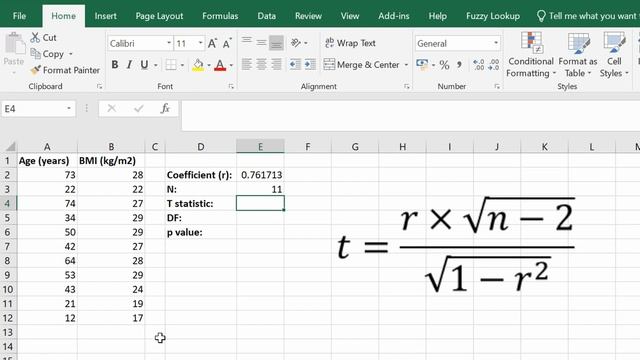
Task: Open Name Box dropdown arrow
Action: pos(69,109)
